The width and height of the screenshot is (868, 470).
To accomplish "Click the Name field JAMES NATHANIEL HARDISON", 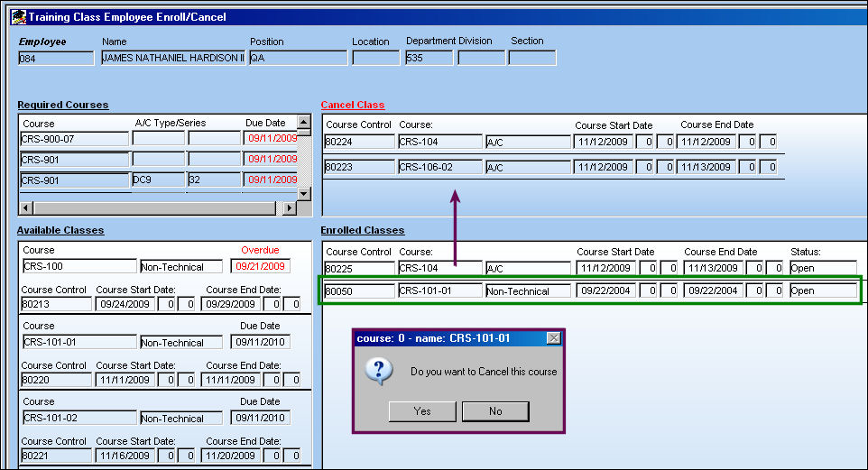I will tap(173, 58).
